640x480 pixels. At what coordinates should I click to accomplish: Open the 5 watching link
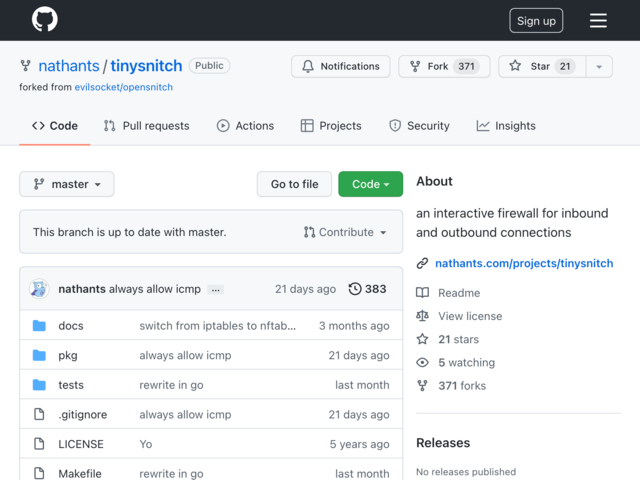[467, 363]
